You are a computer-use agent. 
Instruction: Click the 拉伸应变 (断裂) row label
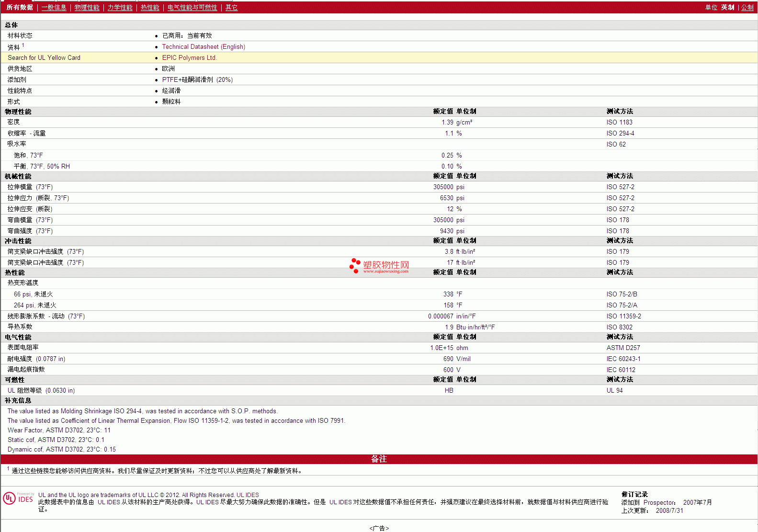[x=30, y=209]
